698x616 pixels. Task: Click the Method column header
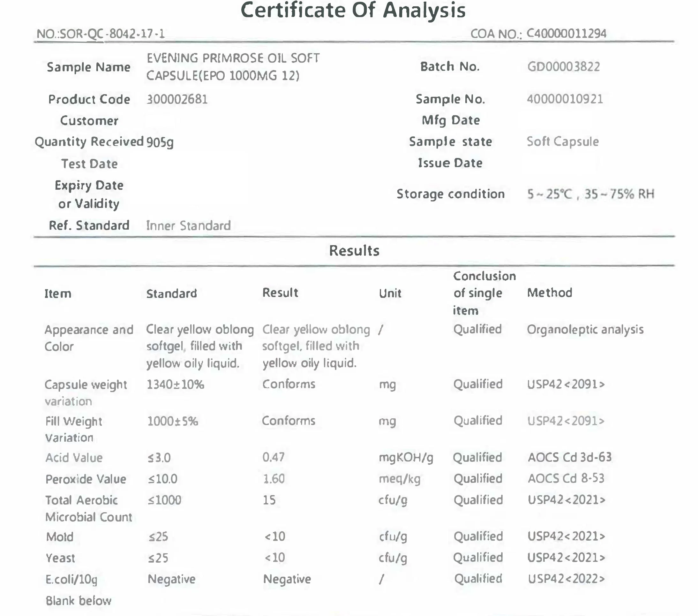(x=550, y=293)
